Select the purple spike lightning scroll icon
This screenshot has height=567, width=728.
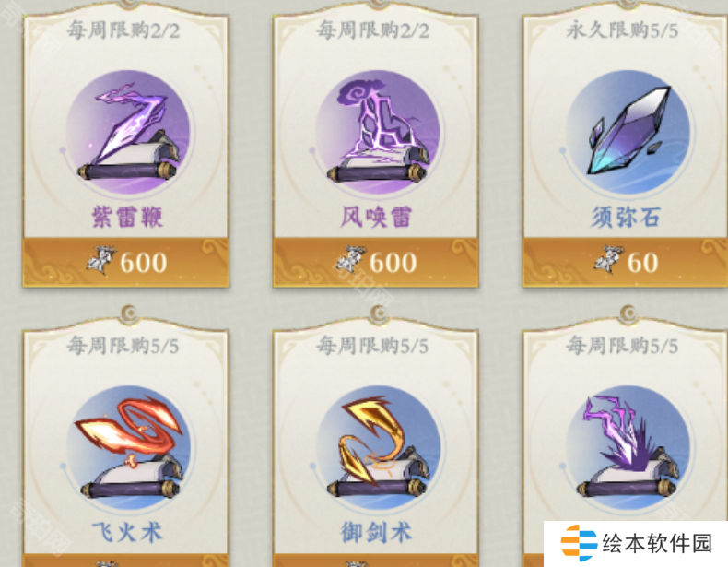click(628, 448)
